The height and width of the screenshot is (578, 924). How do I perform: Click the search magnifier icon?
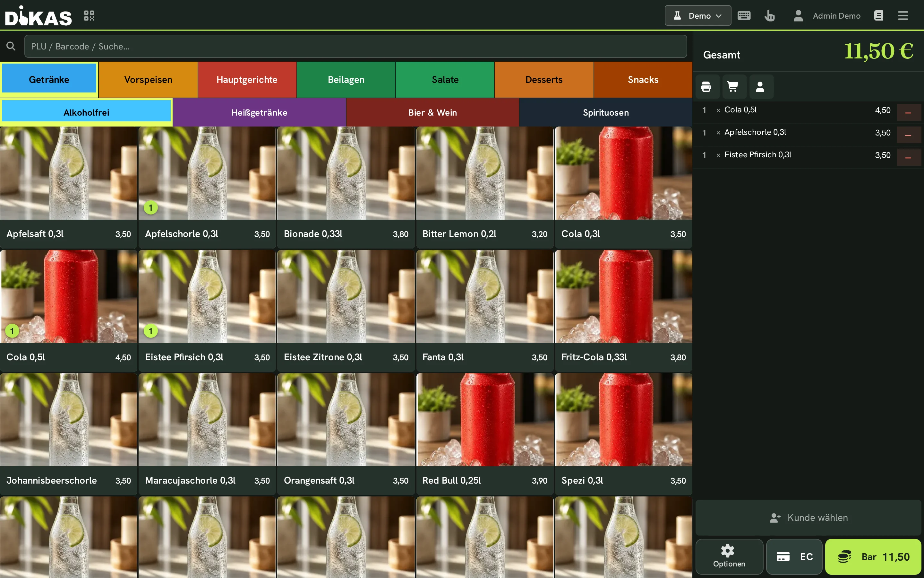tap(11, 46)
